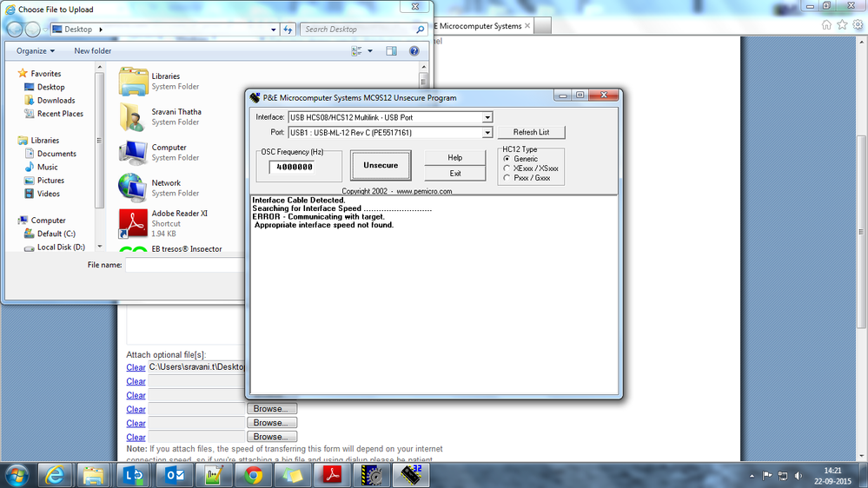868x488 pixels.
Task: Close the Microcomputer Systems browser tab
Action: pos(527,25)
